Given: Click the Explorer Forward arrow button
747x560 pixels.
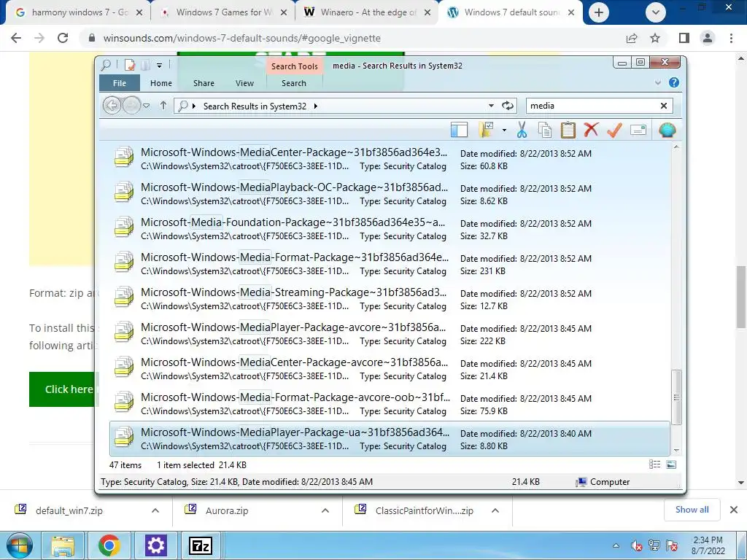Looking at the screenshot, I should [131, 105].
